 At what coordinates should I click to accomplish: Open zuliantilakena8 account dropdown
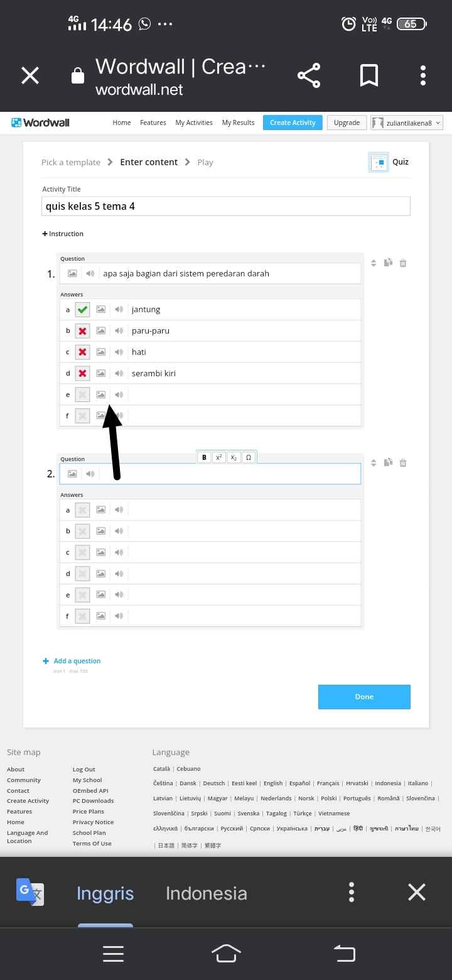(x=407, y=122)
